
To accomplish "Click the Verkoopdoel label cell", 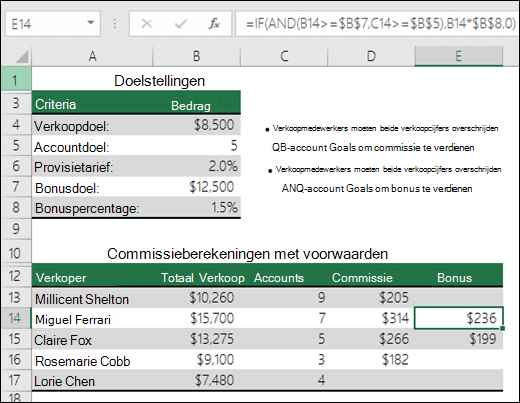I will [92, 126].
